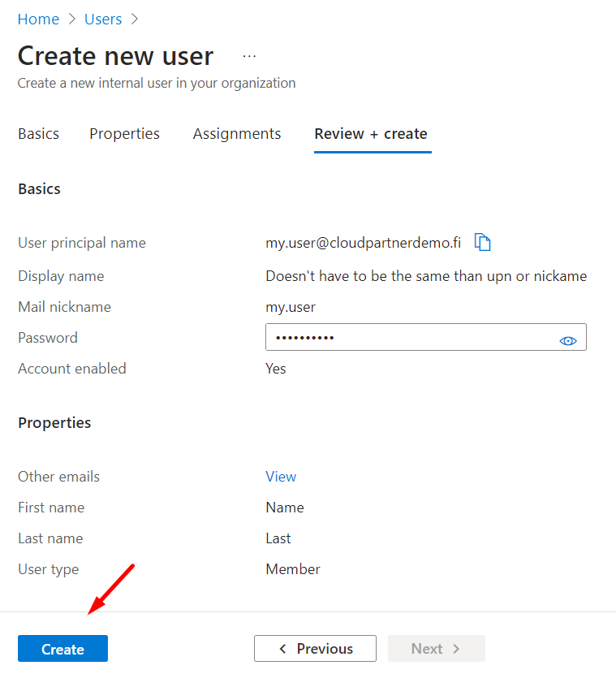The image size is (616, 674).
Task: Open the Properties tab
Action: coord(124,134)
